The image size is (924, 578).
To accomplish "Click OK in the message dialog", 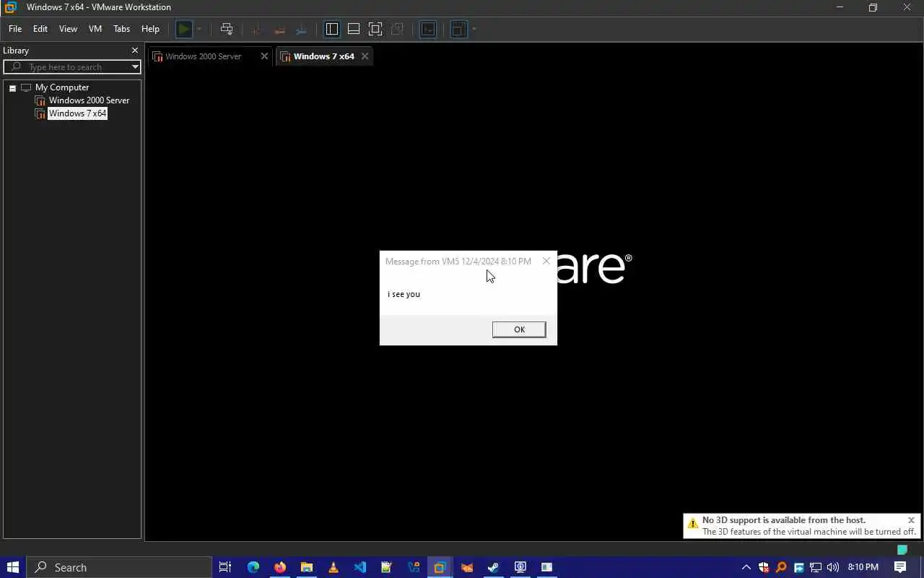I will pos(519,329).
